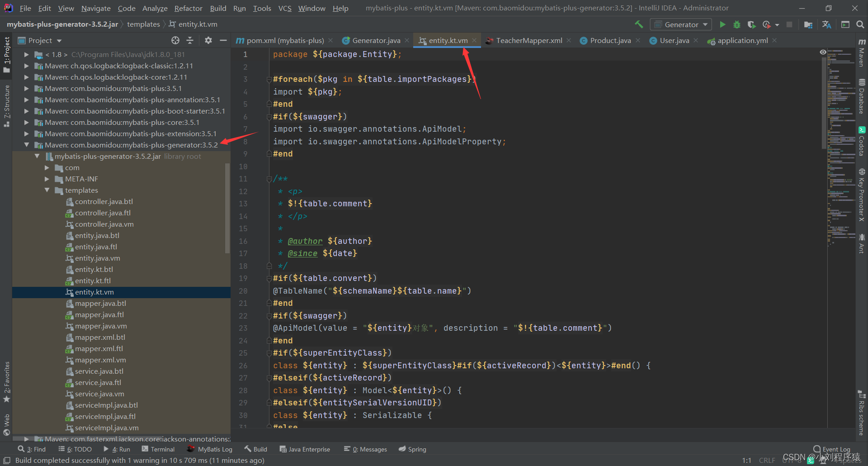Run with coverage icon
The height and width of the screenshot is (466, 868).
click(x=751, y=24)
